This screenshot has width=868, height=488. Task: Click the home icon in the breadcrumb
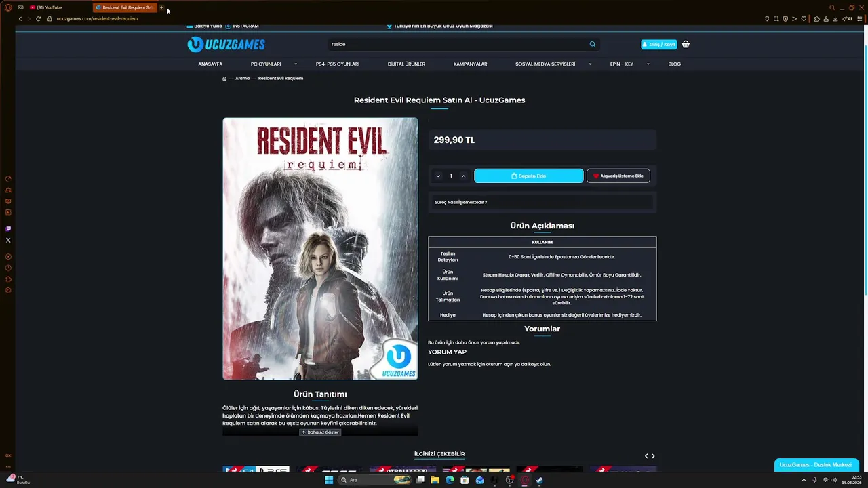[224, 79]
